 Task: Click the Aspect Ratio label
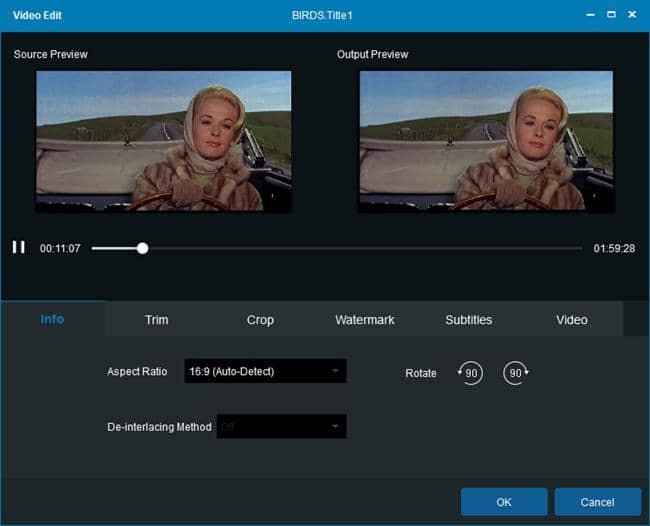tap(137, 371)
